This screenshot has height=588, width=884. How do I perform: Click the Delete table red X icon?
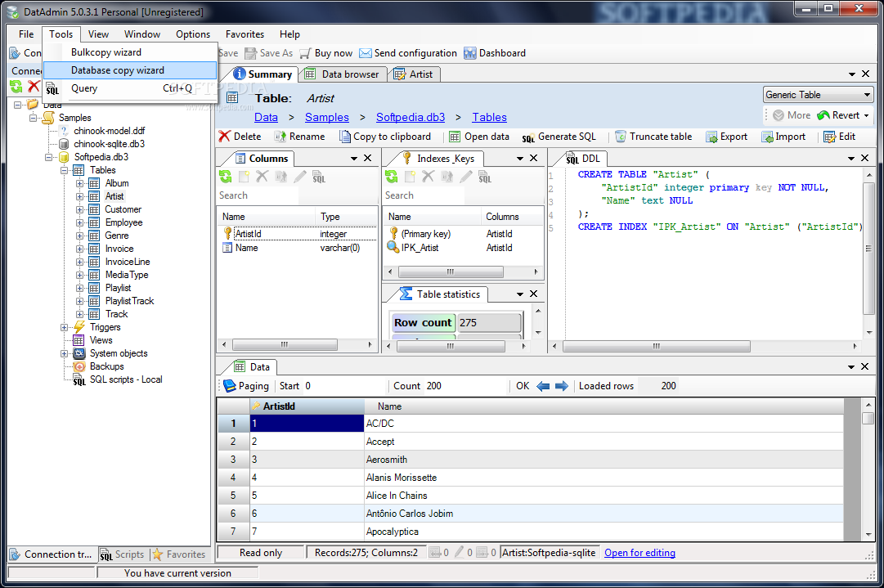[224, 137]
